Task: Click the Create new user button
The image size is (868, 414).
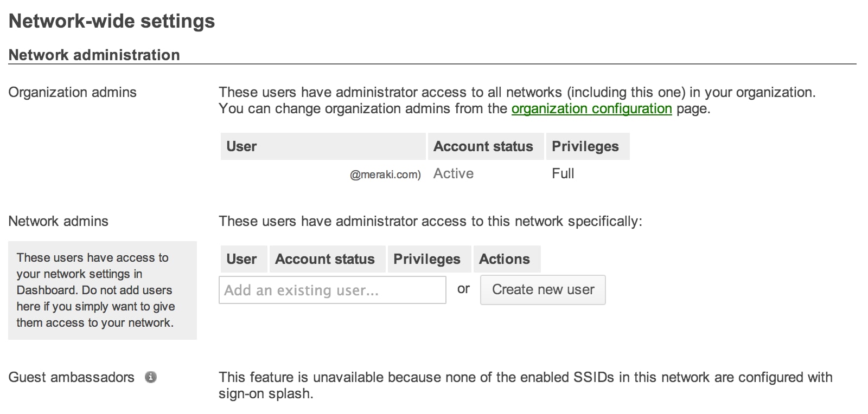Action: [x=543, y=290]
